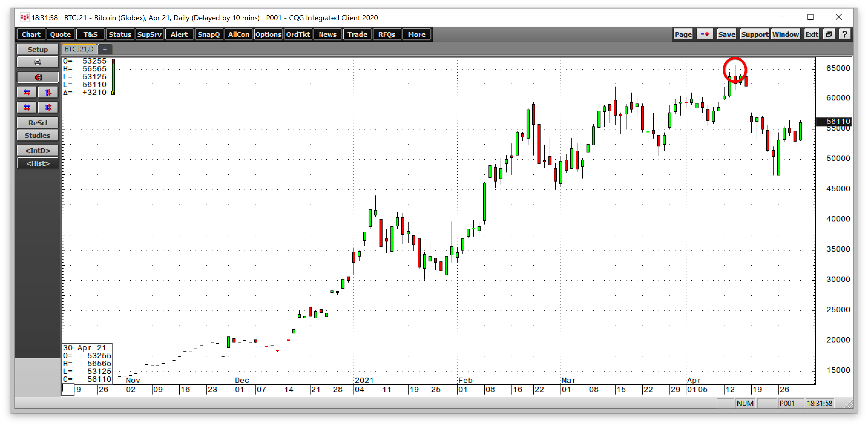Click the Setup button
The image size is (868, 426).
pos(38,50)
